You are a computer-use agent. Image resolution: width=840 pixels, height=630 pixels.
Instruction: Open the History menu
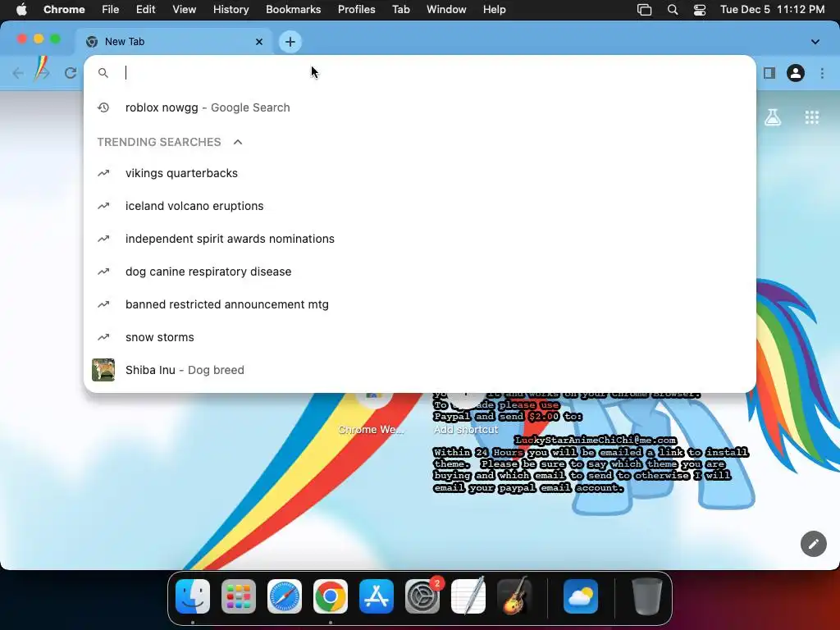click(x=231, y=10)
